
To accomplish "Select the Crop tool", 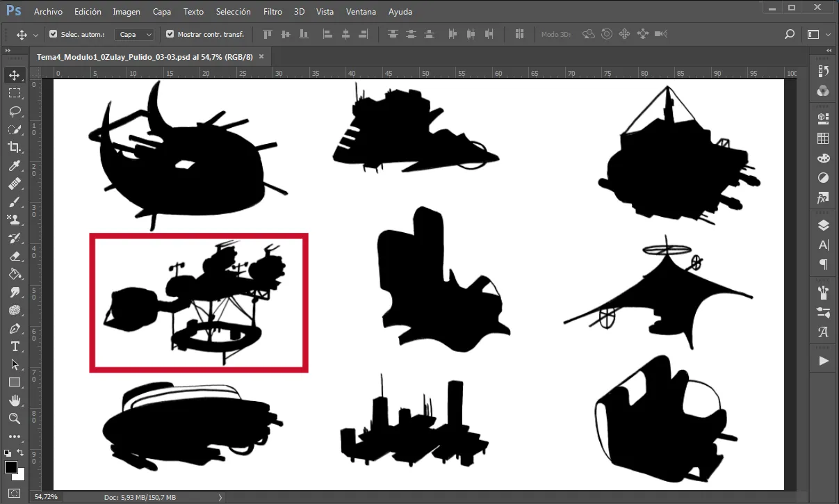I will click(x=15, y=147).
